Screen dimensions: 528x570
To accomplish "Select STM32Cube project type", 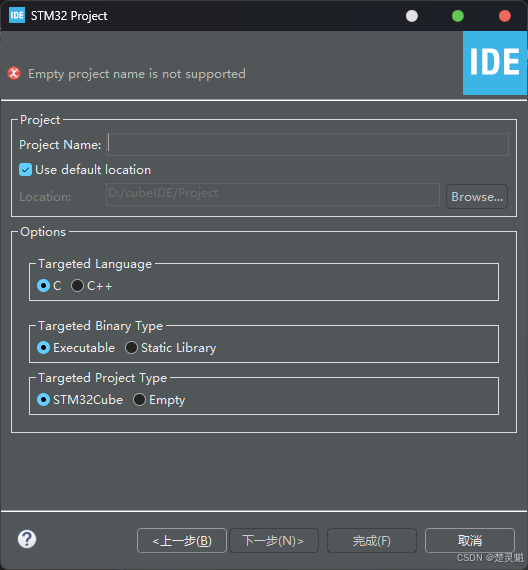I will [43, 400].
